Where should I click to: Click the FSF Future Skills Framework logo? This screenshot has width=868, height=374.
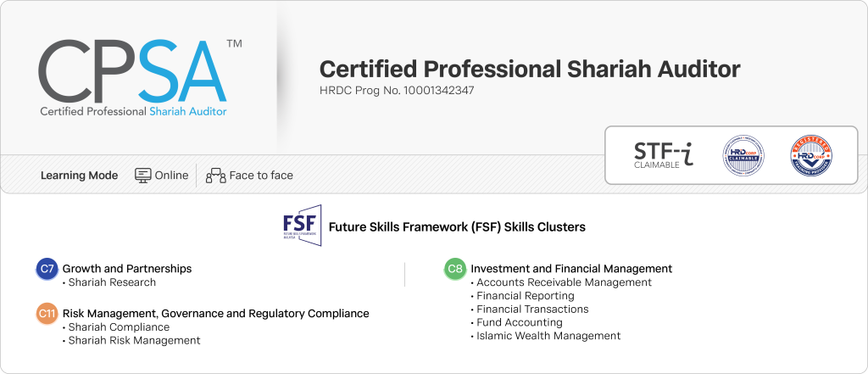[302, 226]
